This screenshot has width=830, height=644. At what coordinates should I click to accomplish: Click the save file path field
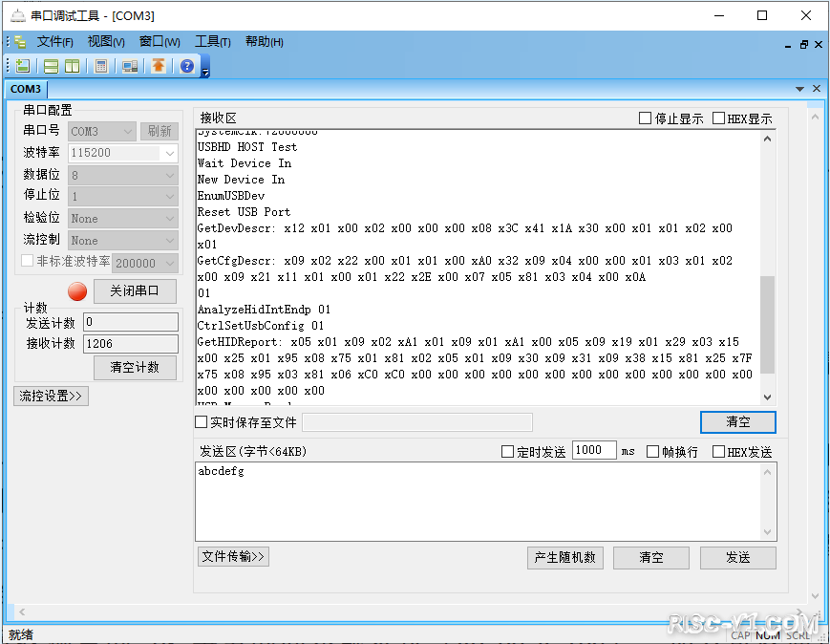click(417, 422)
